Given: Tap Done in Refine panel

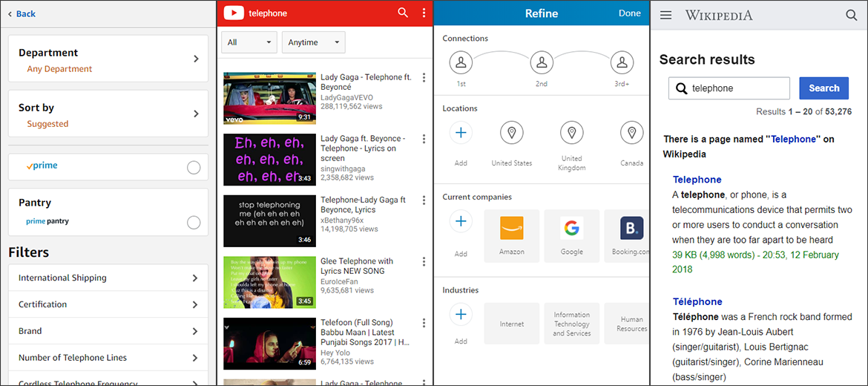Looking at the screenshot, I should (x=629, y=13).
